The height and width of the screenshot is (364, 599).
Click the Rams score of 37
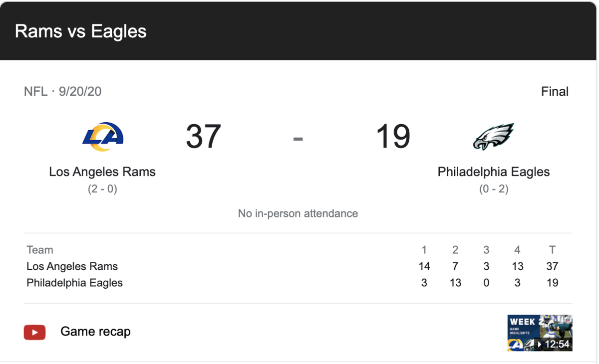click(x=203, y=137)
